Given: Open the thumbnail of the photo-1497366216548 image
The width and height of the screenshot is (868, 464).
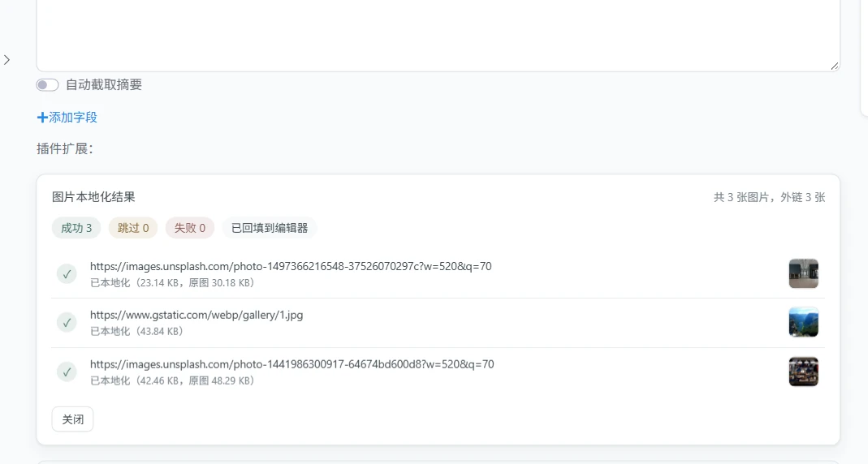Looking at the screenshot, I should [x=803, y=273].
